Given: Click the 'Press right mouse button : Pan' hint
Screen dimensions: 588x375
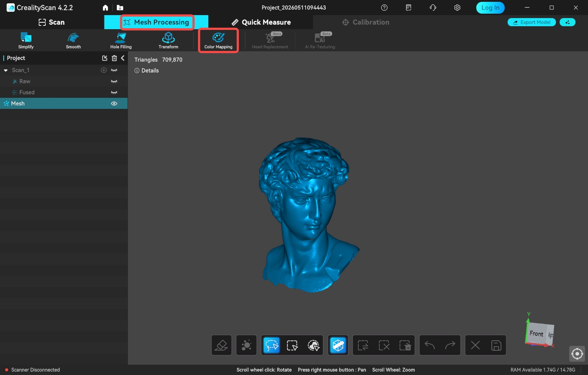Looking at the screenshot, I should tap(332, 370).
